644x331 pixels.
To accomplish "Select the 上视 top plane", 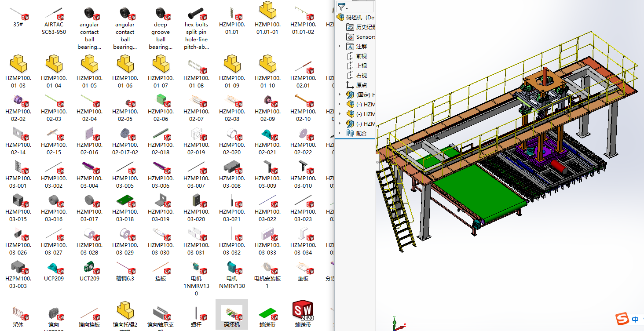I will click(357, 65).
